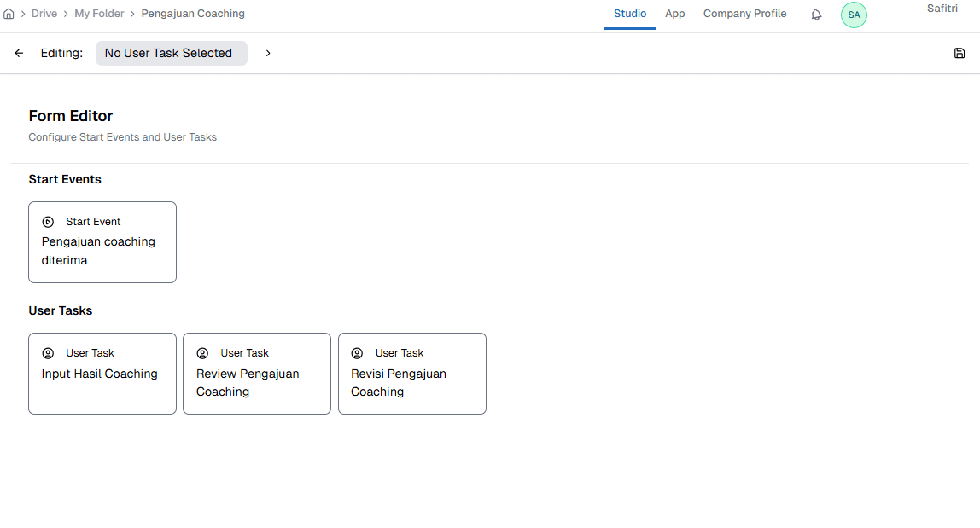Click the home icon in breadcrumb
The image size is (980, 528).
coord(9,14)
